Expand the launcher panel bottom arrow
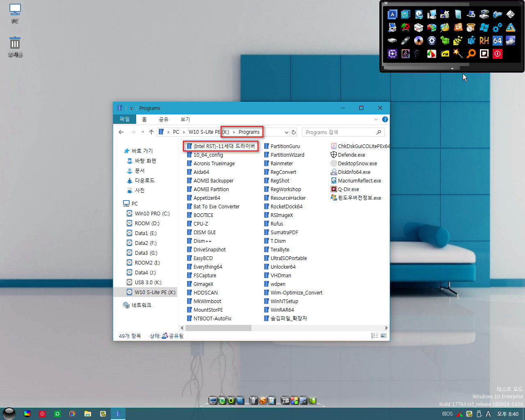The height and width of the screenshot is (420, 525). tap(452, 68)
